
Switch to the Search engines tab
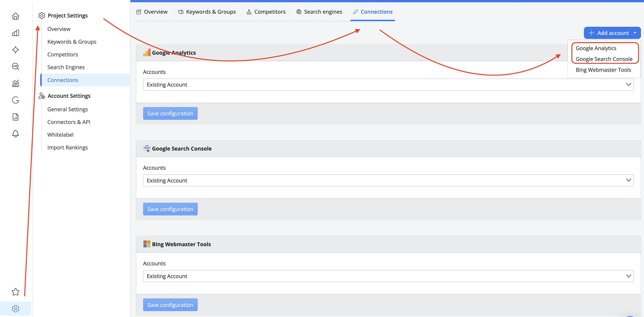[319, 12]
